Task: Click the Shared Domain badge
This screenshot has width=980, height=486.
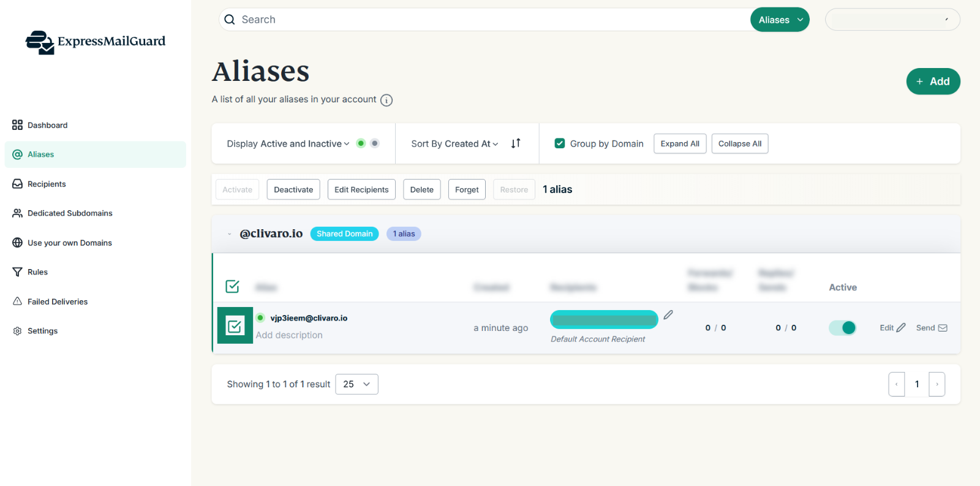Action: [x=344, y=234]
